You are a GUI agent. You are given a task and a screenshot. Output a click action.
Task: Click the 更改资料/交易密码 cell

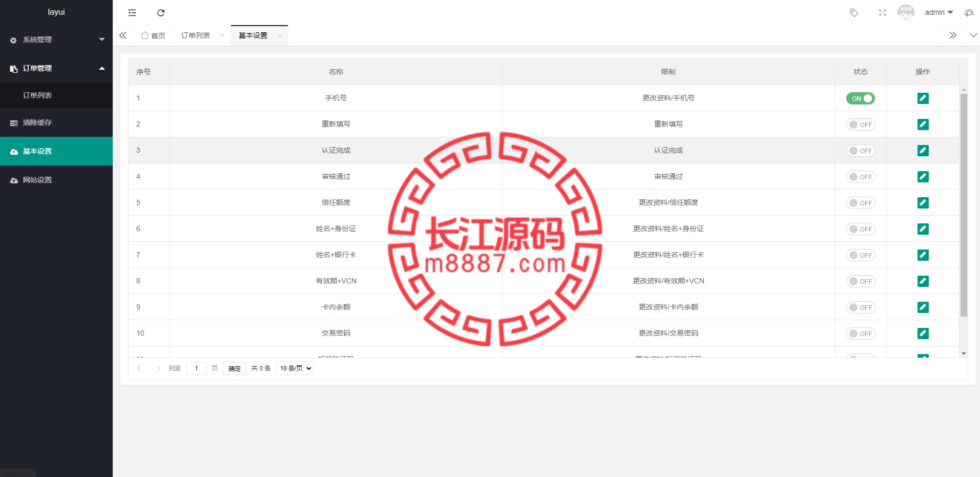[669, 333]
